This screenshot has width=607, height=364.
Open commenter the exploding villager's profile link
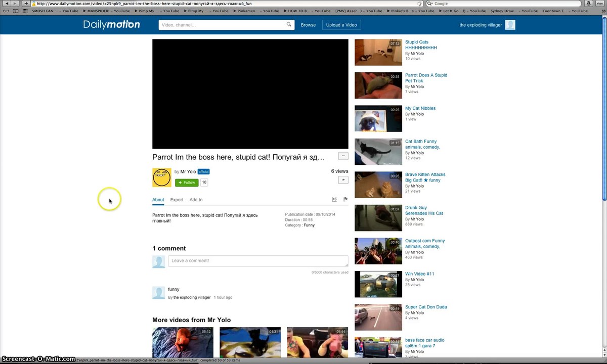pos(192,297)
